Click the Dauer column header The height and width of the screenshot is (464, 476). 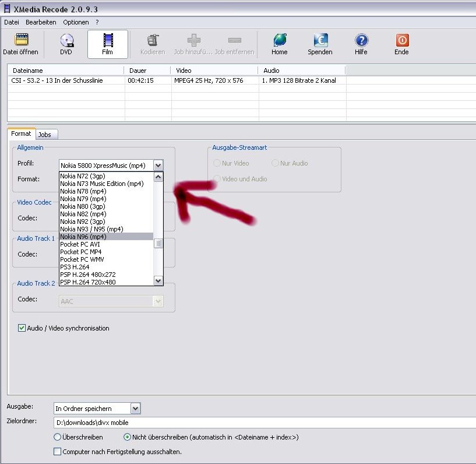(147, 71)
